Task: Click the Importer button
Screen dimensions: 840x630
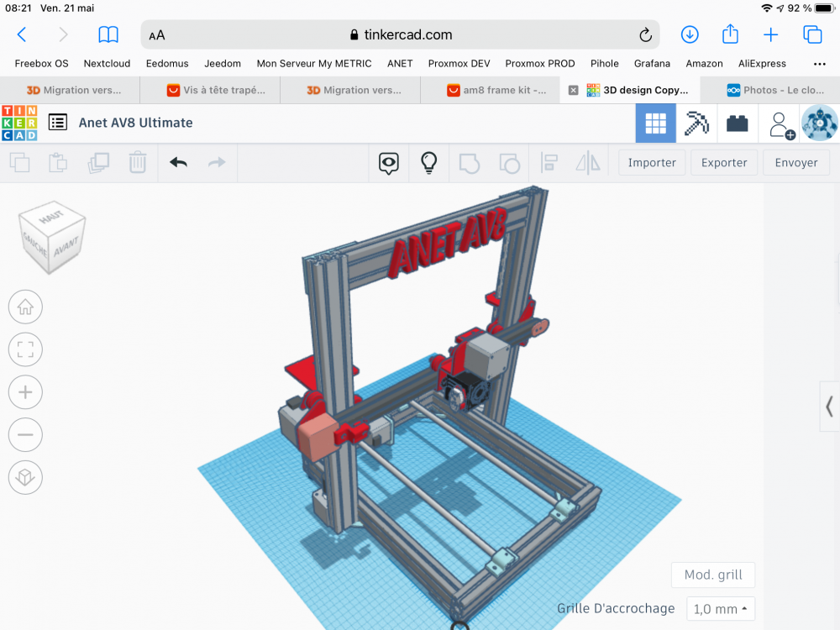Action: [x=652, y=162]
